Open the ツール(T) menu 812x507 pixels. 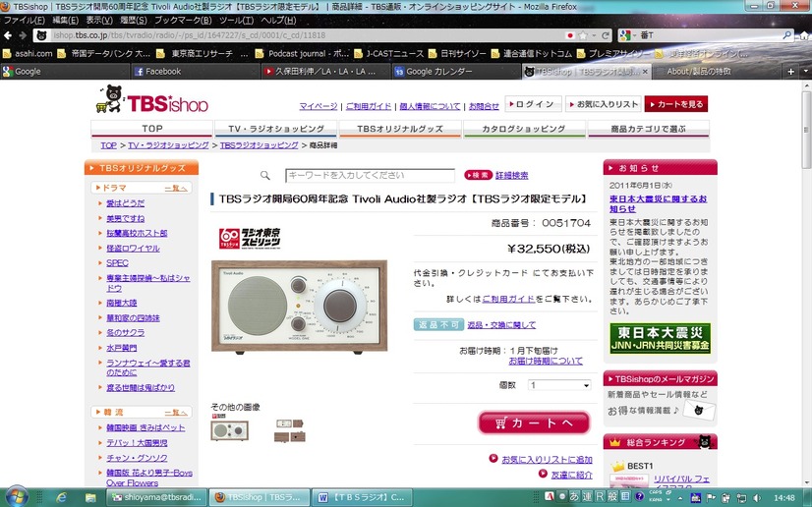236,21
